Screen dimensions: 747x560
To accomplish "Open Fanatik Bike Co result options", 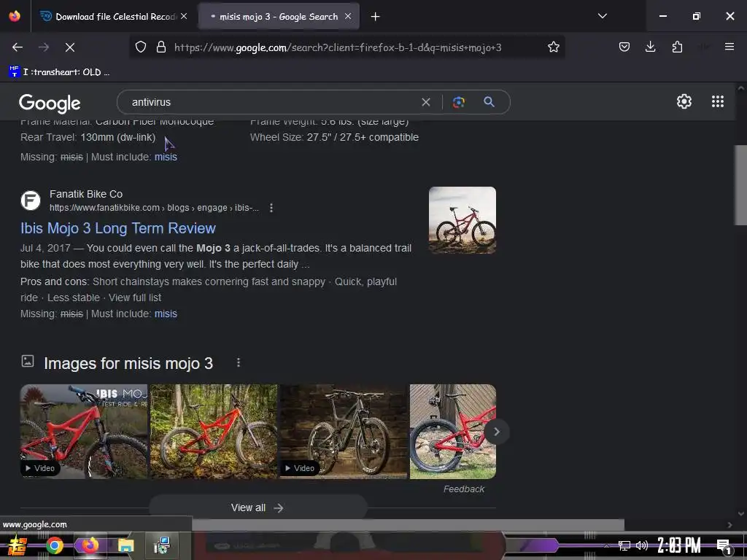I will pos(271,208).
